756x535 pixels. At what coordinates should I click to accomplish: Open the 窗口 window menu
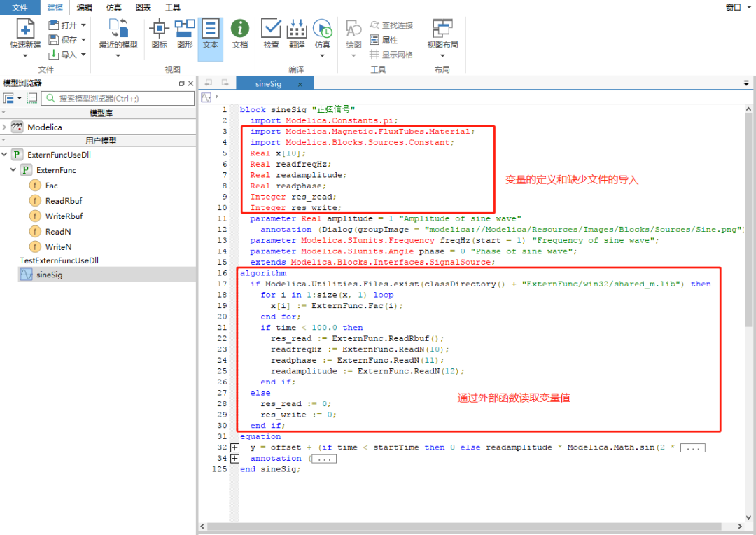[x=738, y=7]
